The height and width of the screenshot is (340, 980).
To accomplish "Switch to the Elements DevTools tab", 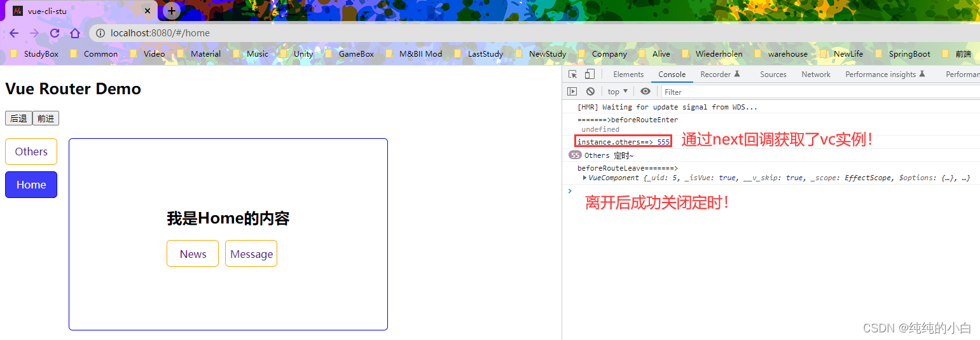I will click(x=628, y=74).
